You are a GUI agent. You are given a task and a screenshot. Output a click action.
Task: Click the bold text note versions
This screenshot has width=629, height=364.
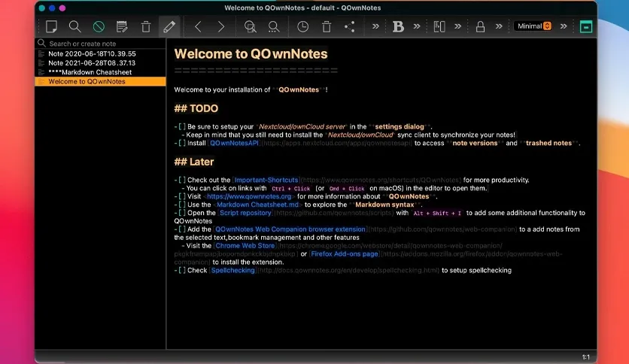[x=475, y=143]
